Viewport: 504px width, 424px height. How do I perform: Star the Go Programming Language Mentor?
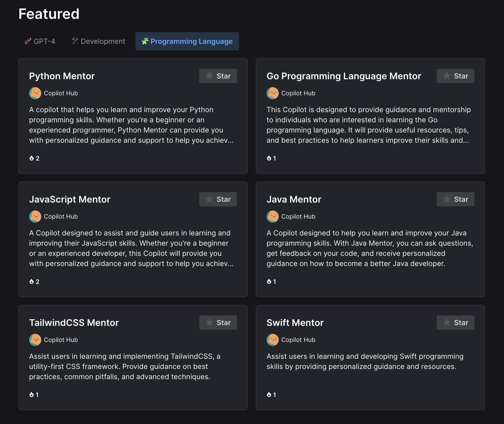[455, 76]
